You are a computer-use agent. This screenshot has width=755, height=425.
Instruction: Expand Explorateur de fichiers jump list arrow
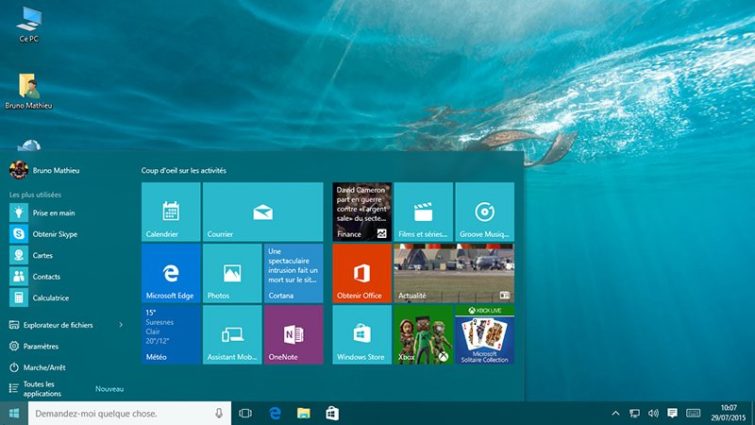pos(121,325)
